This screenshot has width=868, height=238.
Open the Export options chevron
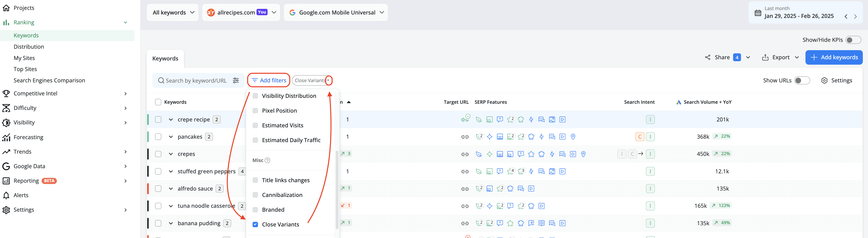tap(797, 57)
